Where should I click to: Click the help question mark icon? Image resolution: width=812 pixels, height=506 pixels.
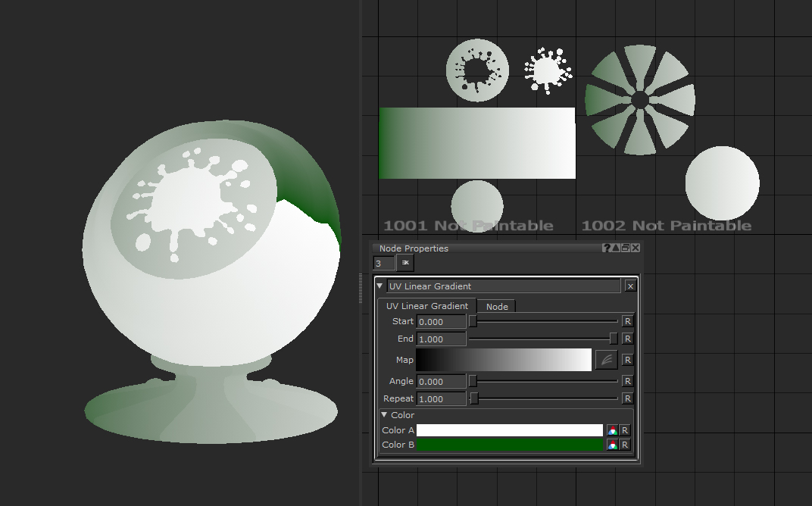(606, 248)
